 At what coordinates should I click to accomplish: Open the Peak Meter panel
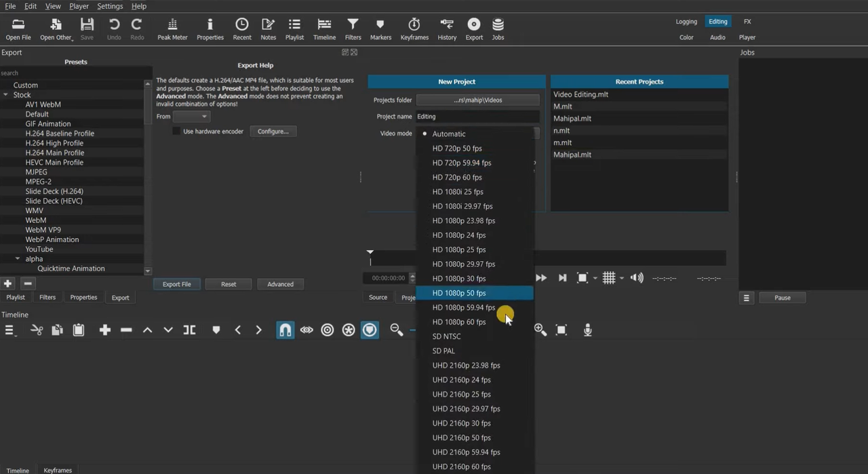coord(172,29)
